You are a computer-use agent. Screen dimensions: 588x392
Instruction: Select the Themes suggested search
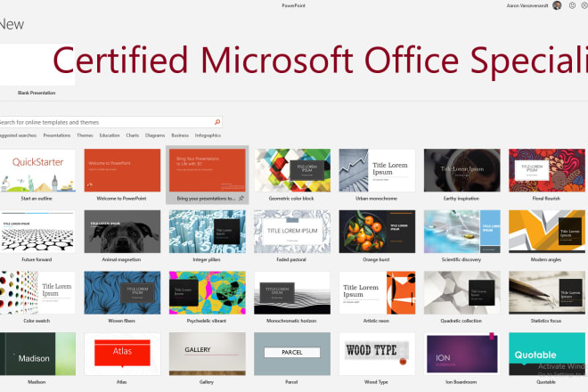(x=85, y=135)
